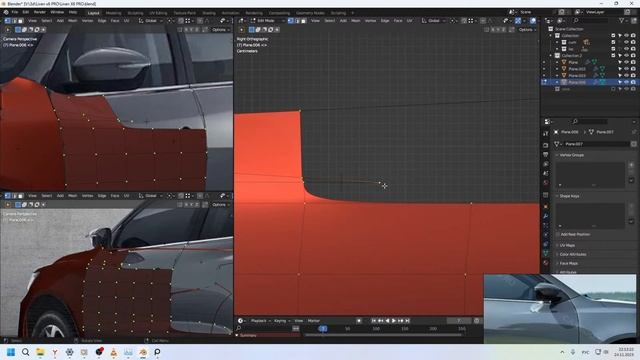
Task: Switch to the Sculpting workspace tab
Action: pos(135,13)
